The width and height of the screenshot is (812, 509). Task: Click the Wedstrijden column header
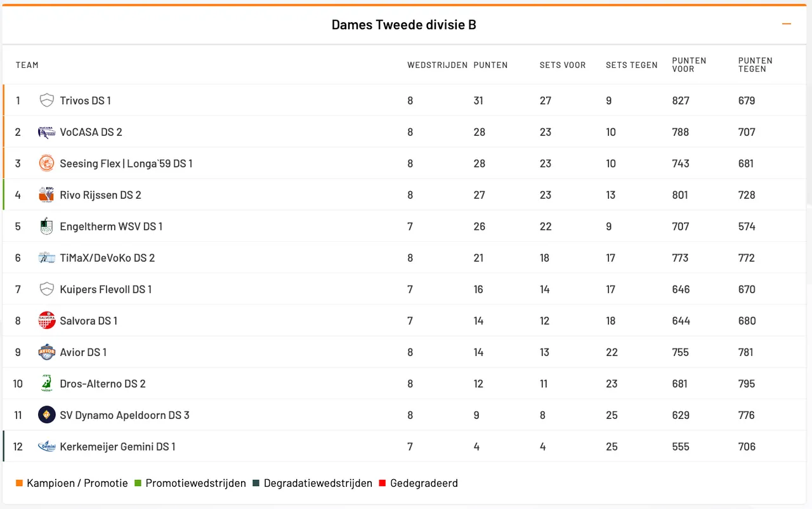coord(437,65)
